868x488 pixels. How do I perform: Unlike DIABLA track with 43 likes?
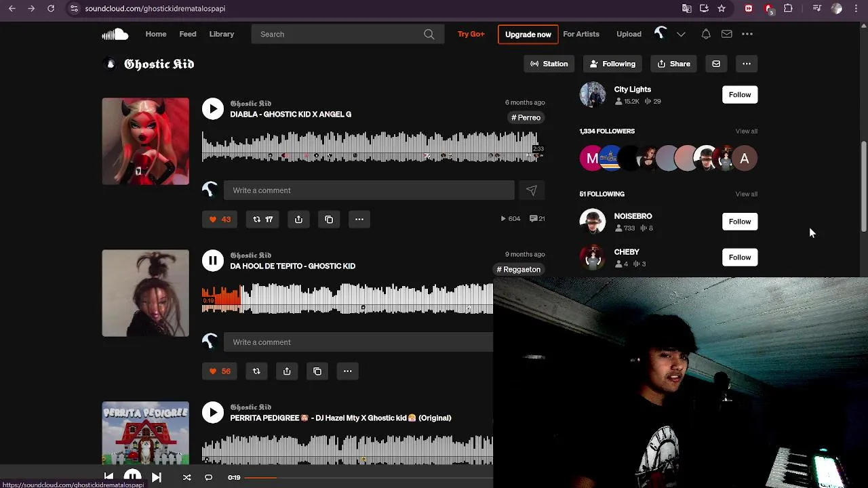click(220, 219)
